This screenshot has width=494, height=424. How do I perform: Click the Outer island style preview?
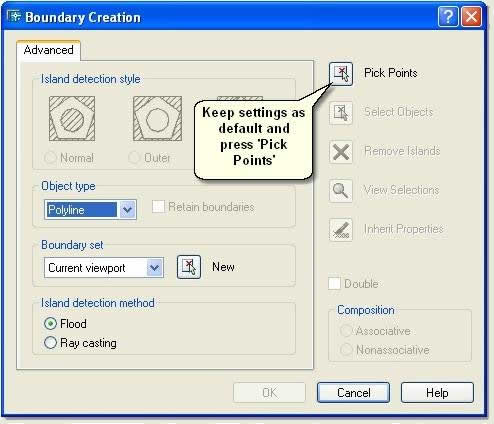[x=157, y=119]
